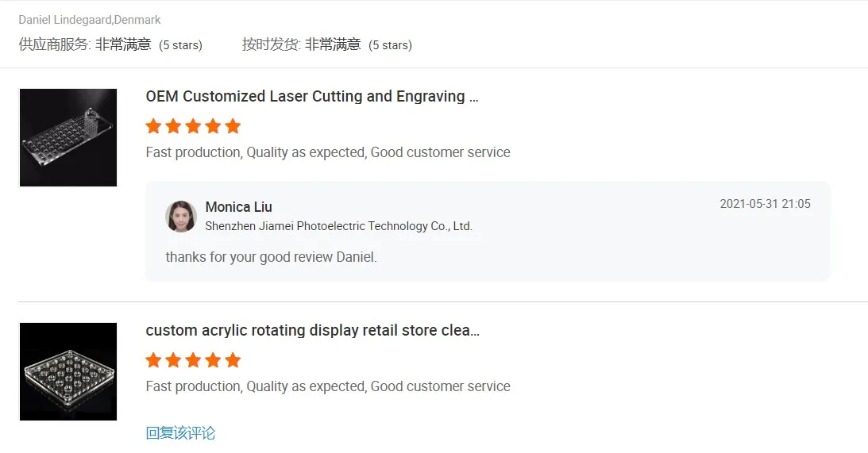Click the third star of the OEM Laser Cutting rating

[193, 126]
